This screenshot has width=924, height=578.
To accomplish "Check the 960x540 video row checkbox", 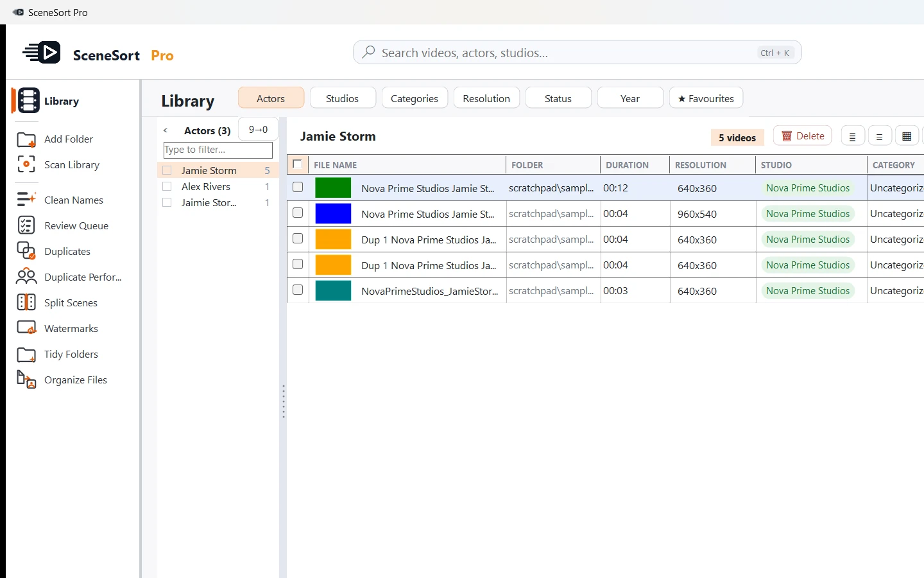I will point(298,213).
